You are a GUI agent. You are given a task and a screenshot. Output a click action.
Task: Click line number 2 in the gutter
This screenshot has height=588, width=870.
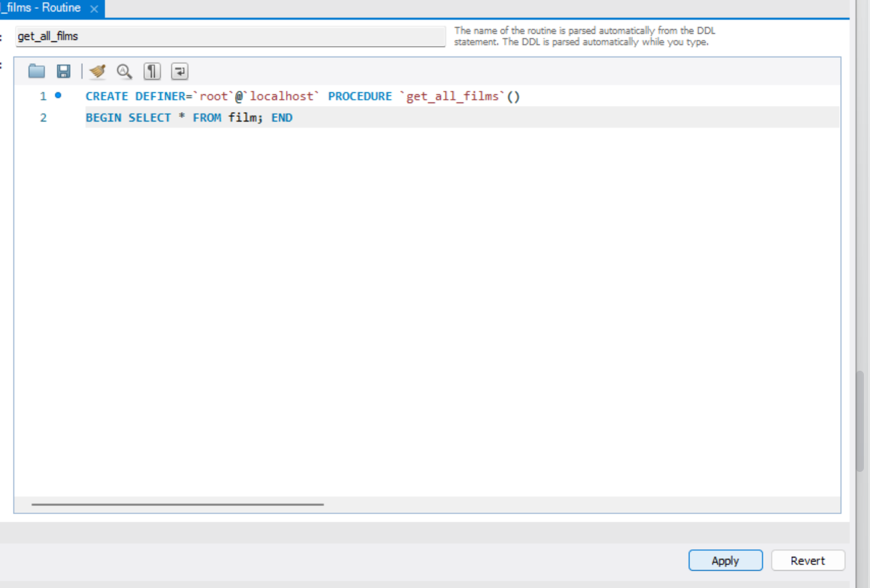pyautogui.click(x=43, y=117)
